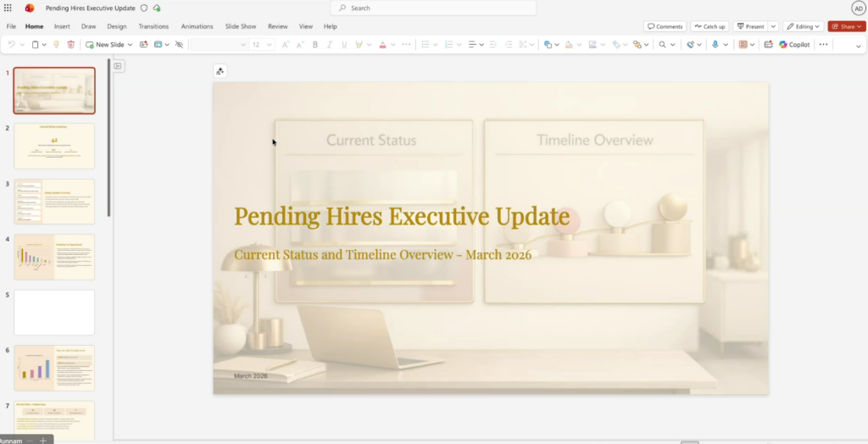Click the slide Layout icon

pyautogui.click(x=158, y=44)
